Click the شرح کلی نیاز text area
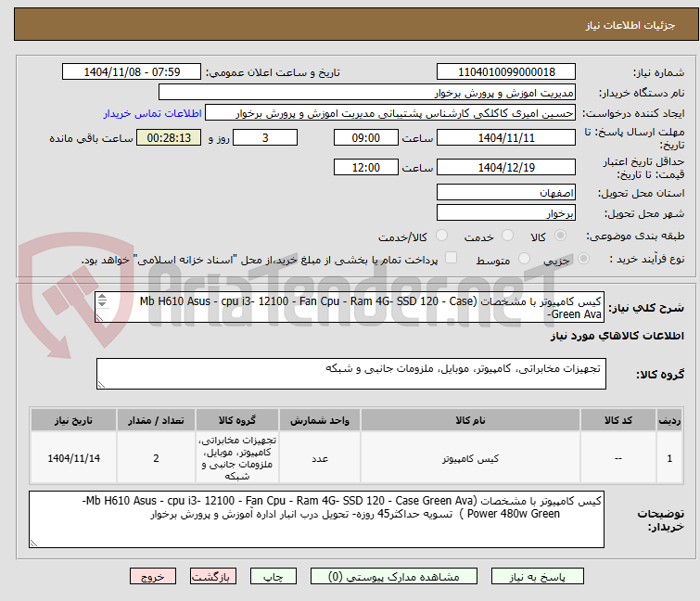The width and height of the screenshot is (700, 601). [350, 307]
